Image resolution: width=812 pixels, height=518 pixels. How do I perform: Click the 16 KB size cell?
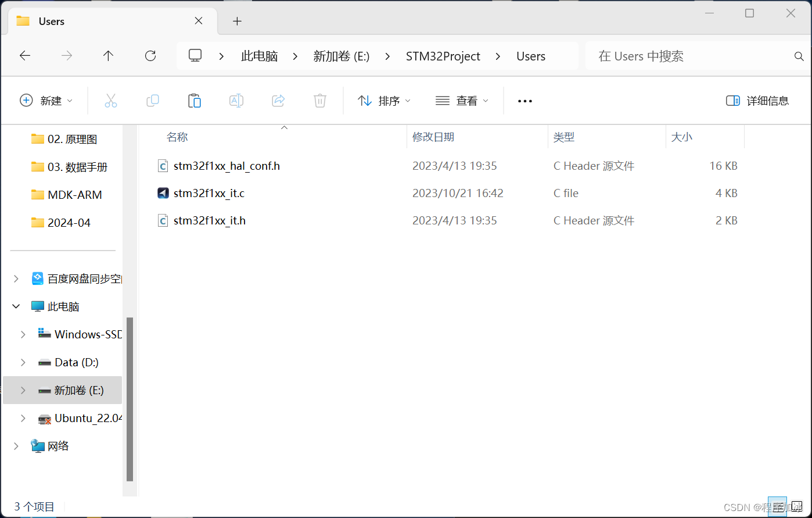(x=723, y=166)
